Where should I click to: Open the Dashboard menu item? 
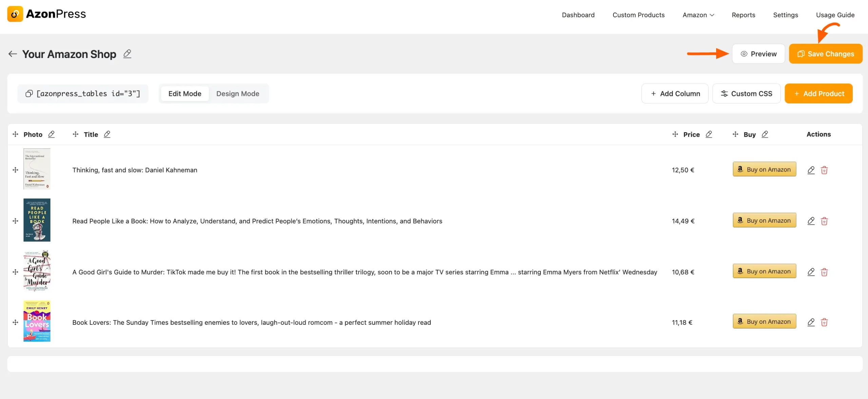pyautogui.click(x=578, y=15)
